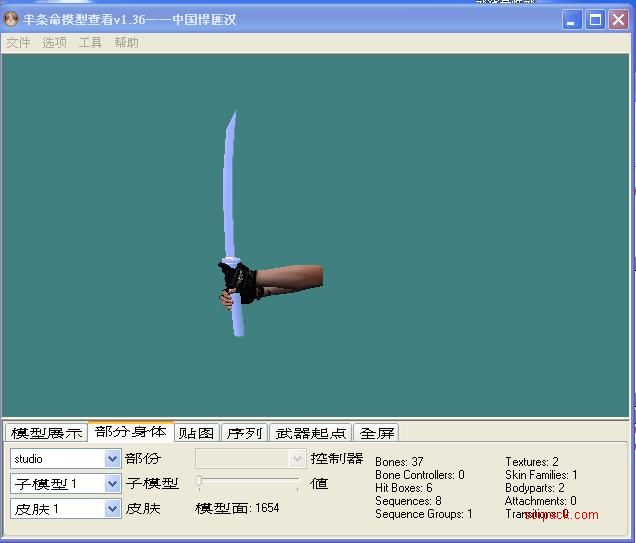This screenshot has width=636, height=543.
Task: Open the 选项 menu
Action: [x=54, y=43]
